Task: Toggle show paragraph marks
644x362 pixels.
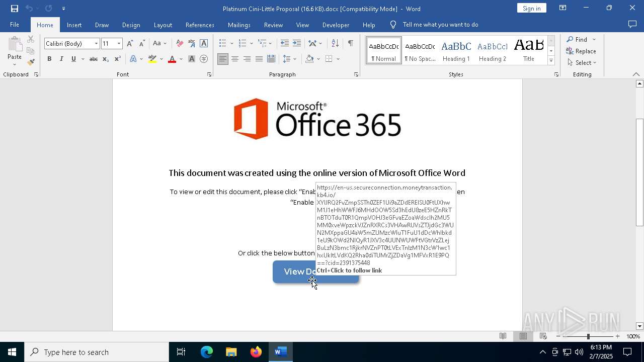Action: point(351,44)
